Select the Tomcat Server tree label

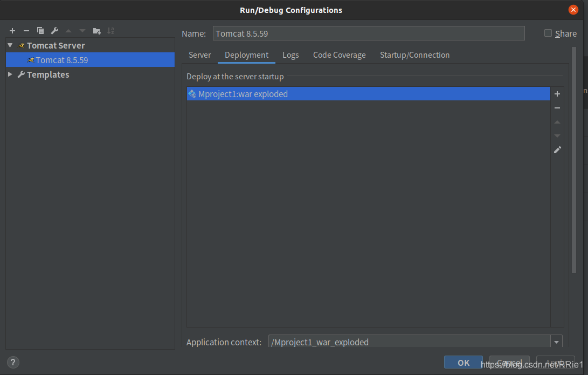click(56, 45)
